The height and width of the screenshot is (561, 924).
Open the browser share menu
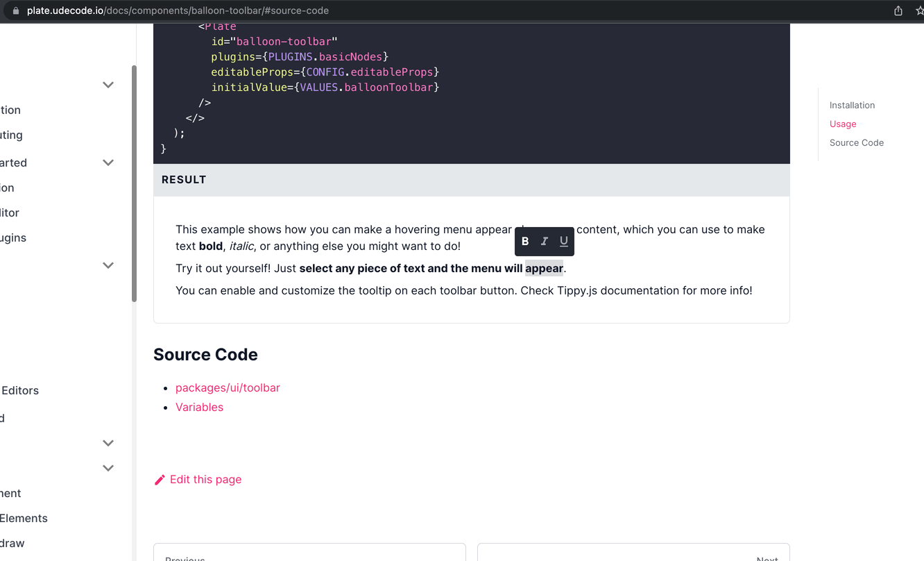pos(898,10)
